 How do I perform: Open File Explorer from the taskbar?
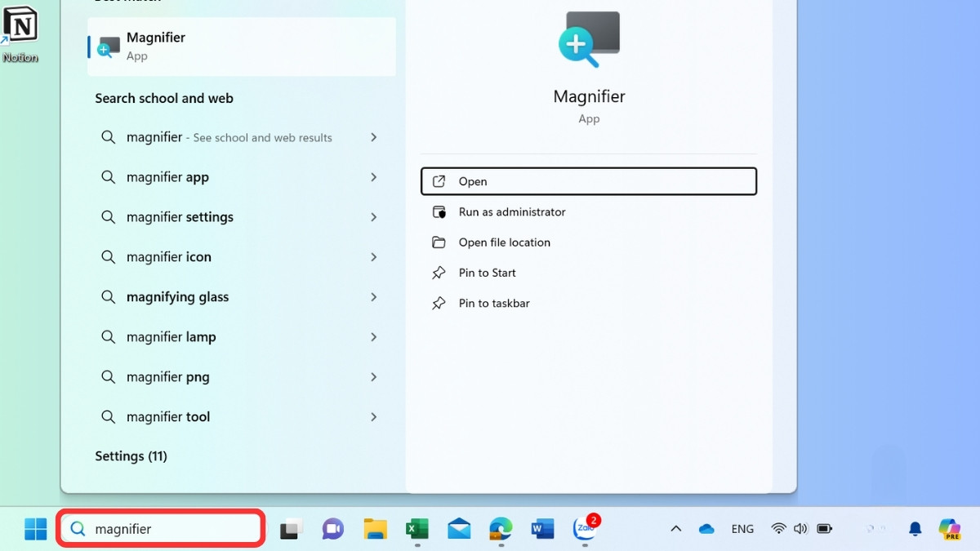click(x=375, y=529)
